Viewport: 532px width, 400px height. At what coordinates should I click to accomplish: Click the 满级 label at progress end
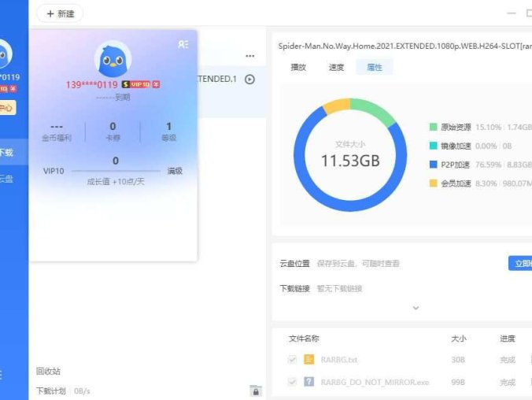tap(175, 171)
